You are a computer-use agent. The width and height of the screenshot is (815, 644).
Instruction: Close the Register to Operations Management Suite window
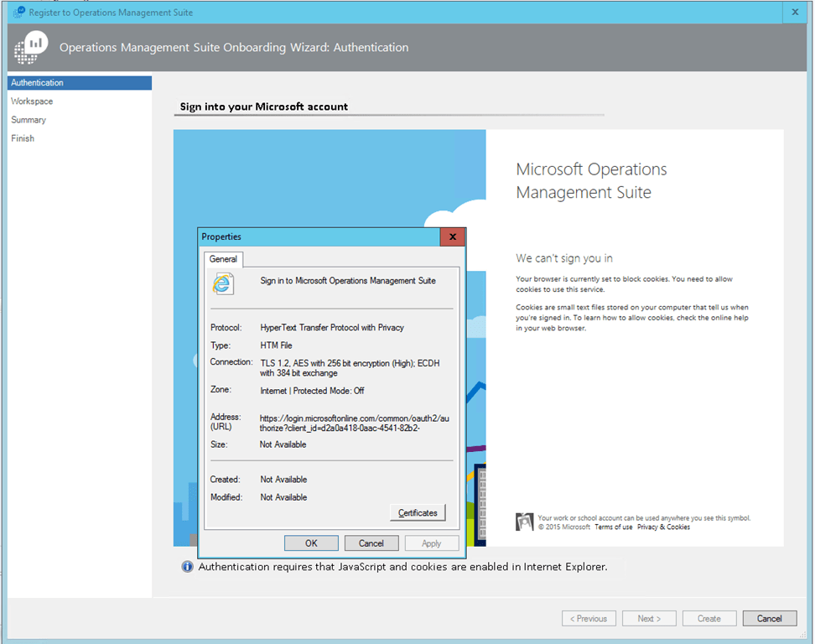pos(795,12)
